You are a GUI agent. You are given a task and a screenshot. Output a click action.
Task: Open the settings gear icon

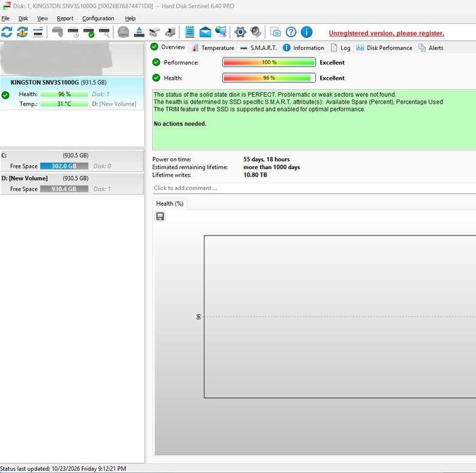click(x=240, y=32)
